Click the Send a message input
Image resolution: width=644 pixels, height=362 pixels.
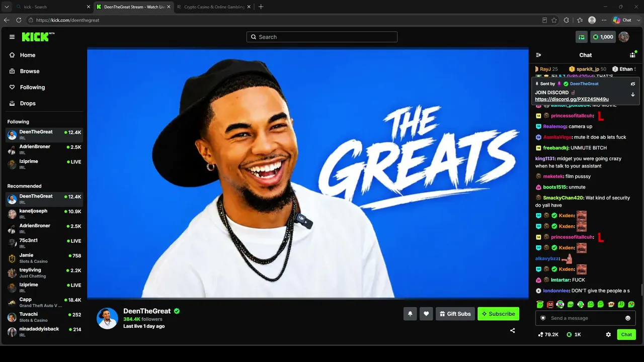(585, 318)
